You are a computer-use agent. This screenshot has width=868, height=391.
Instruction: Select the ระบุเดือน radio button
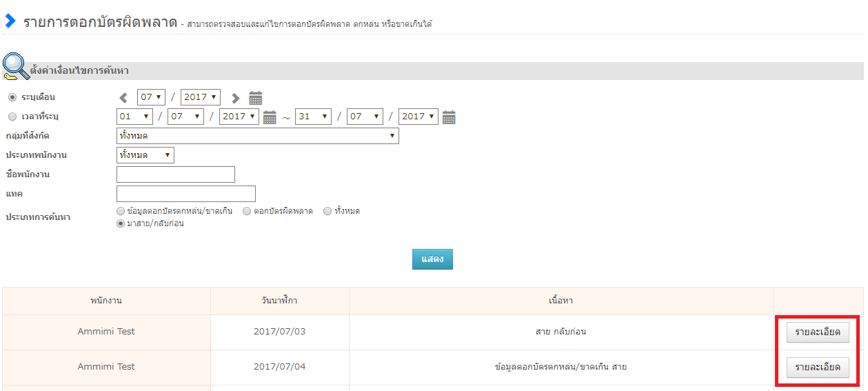click(12, 97)
